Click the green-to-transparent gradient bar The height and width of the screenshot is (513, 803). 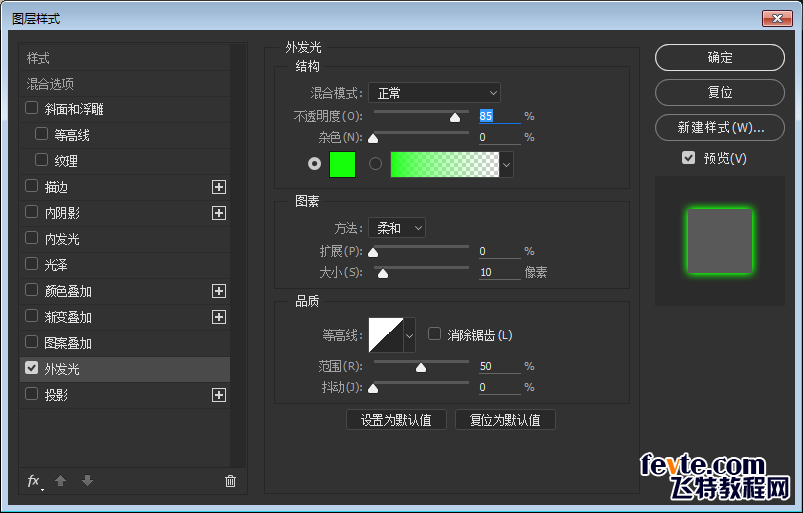tap(445, 164)
